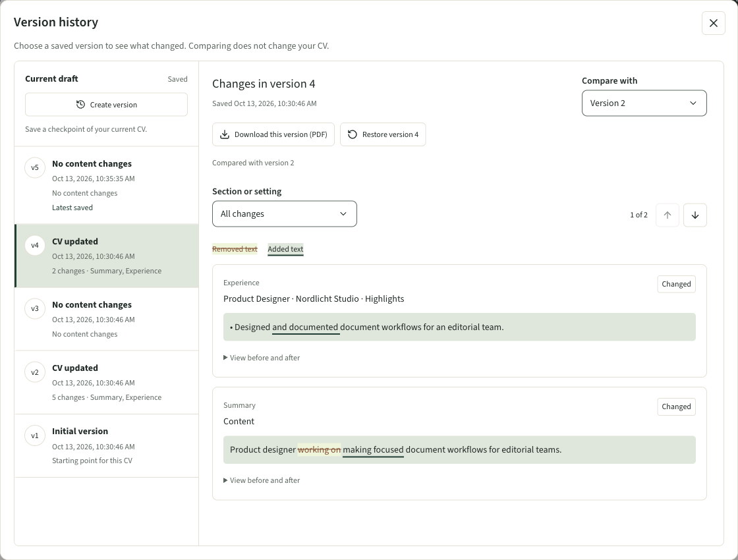The width and height of the screenshot is (738, 560).
Task: Go to next change arrow
Action: (695, 215)
